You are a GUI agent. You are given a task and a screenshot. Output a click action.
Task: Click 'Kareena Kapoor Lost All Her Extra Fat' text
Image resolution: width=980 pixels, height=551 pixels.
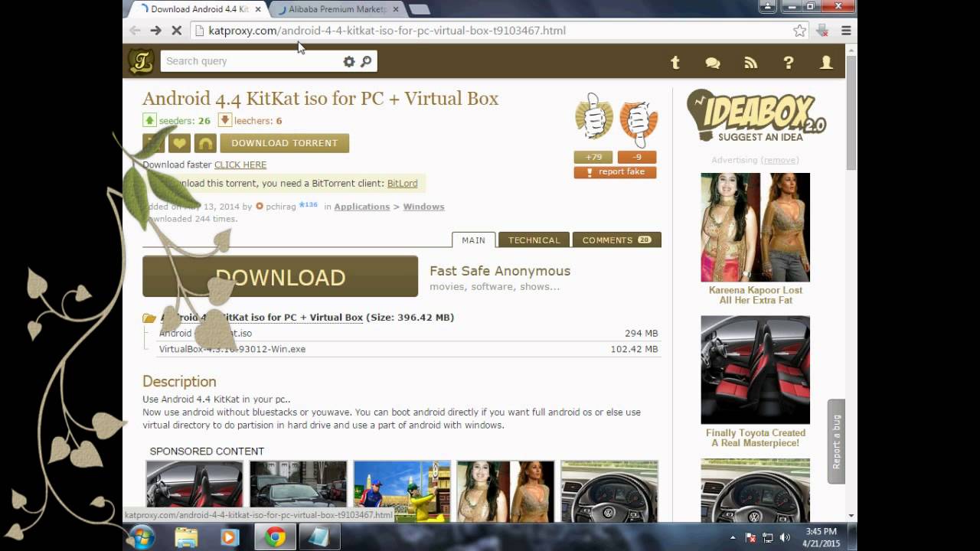(x=756, y=295)
